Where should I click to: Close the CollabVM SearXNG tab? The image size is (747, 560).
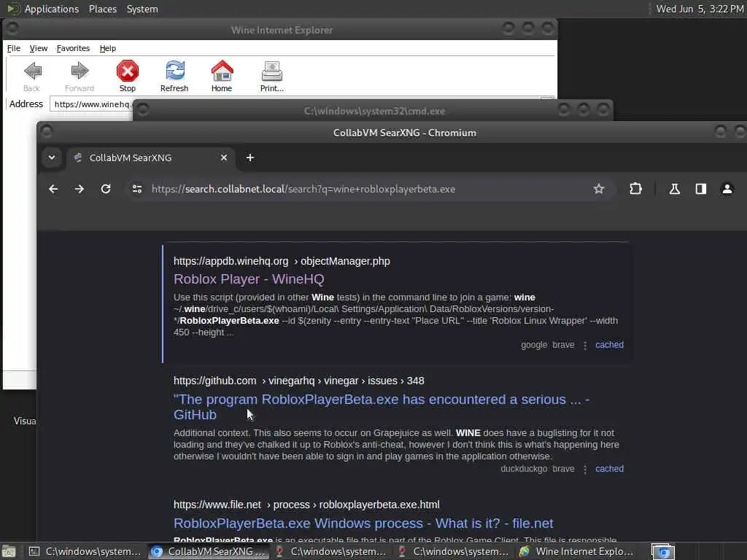[x=224, y=157]
